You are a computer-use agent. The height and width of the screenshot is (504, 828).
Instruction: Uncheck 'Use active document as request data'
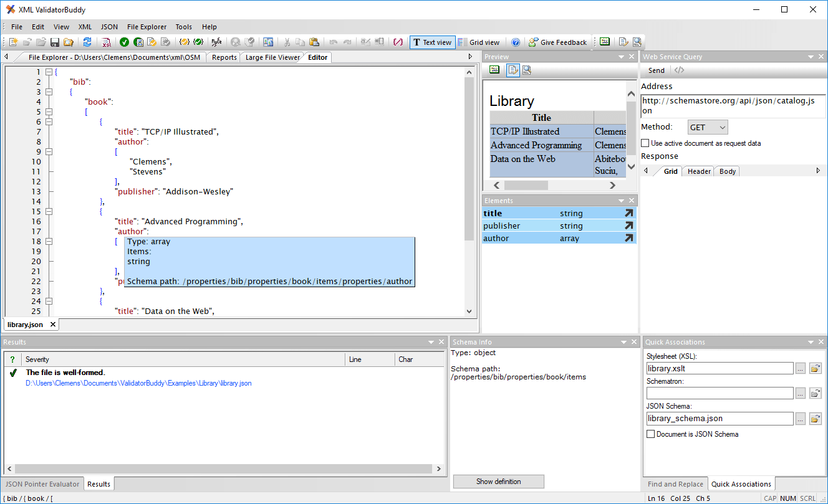tap(645, 143)
